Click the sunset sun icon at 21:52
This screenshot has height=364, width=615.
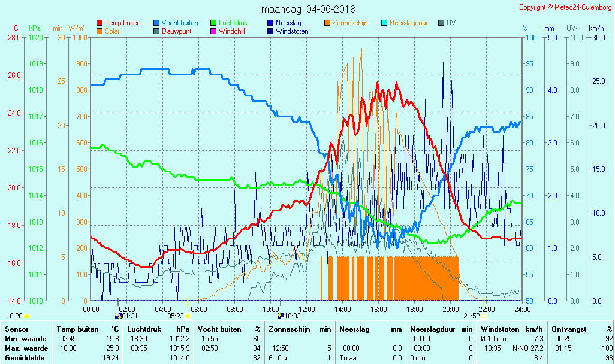coord(484,316)
